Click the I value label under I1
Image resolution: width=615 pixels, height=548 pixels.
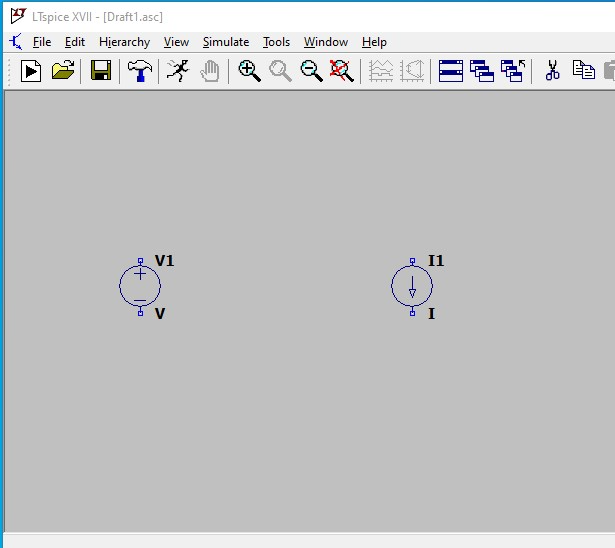tap(431, 313)
